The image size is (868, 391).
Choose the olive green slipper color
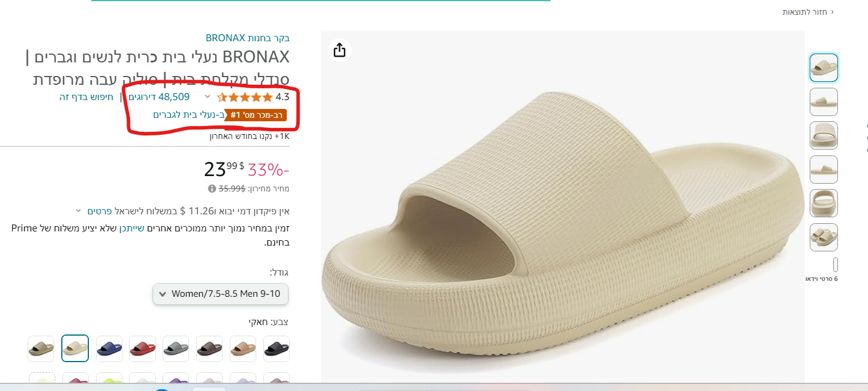click(41, 349)
